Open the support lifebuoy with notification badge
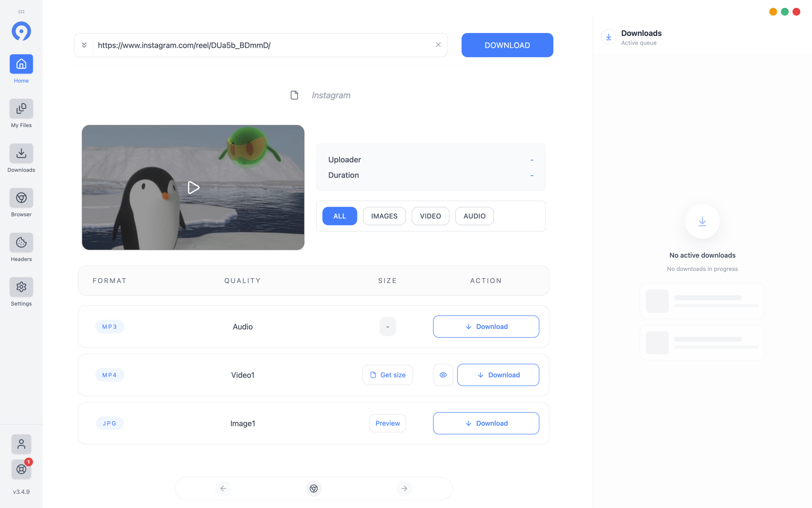 point(21,469)
